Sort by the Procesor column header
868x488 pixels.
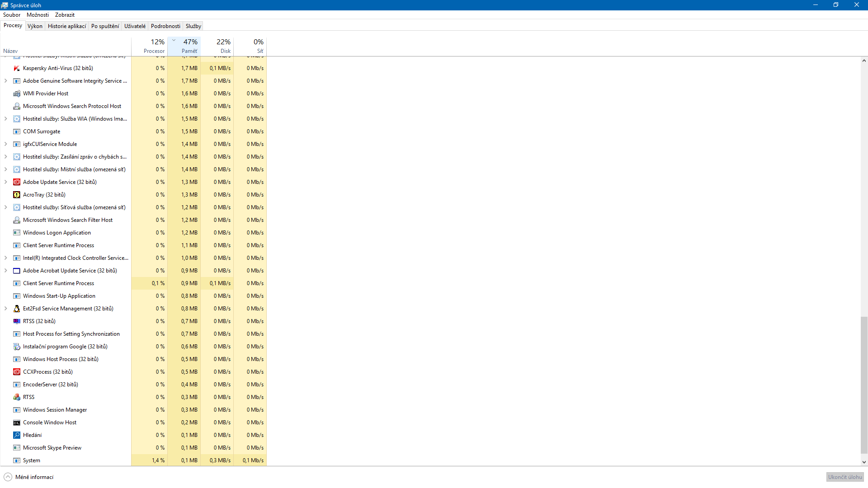(x=149, y=47)
